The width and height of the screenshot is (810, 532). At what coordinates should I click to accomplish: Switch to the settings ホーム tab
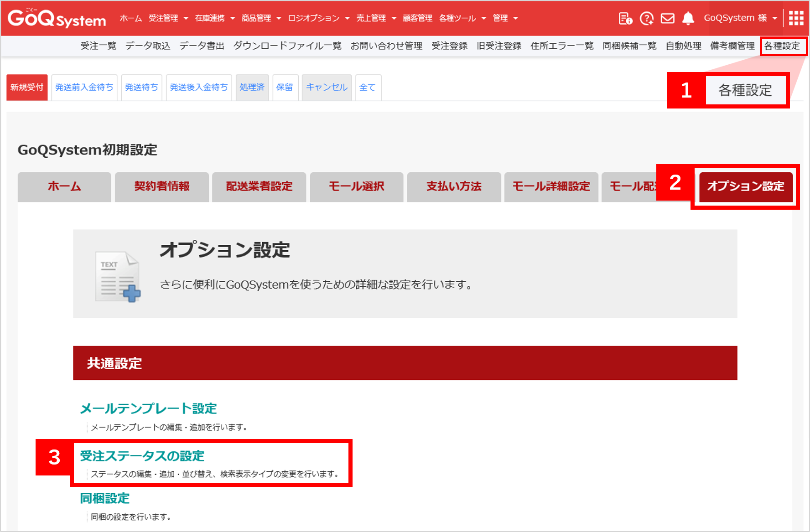pos(64,186)
